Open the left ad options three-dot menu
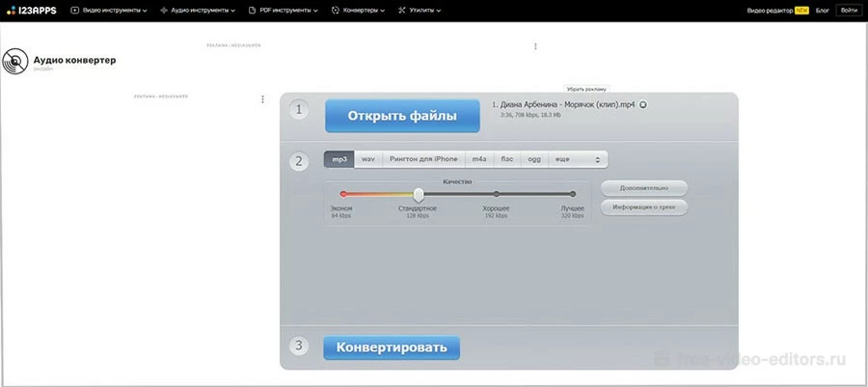 262,99
